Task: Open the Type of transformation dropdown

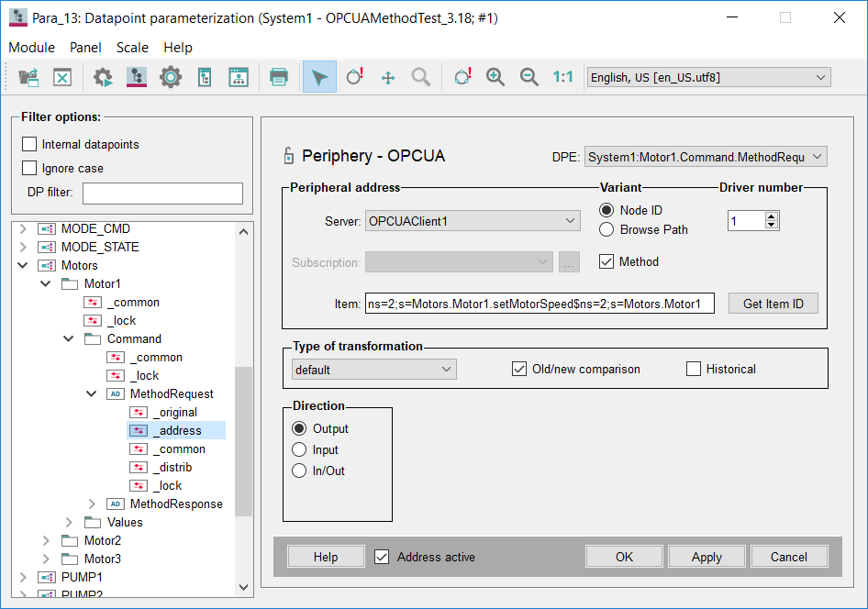Action: point(373,369)
